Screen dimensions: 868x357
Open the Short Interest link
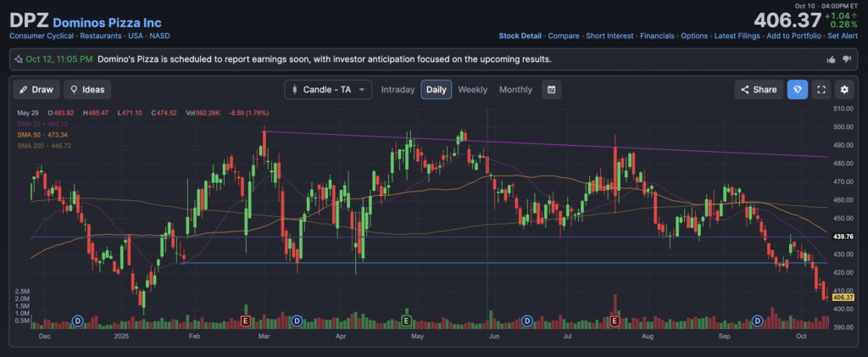coord(609,36)
